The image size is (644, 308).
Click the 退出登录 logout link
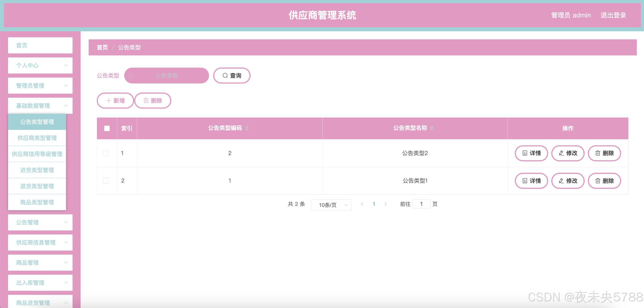pos(613,15)
